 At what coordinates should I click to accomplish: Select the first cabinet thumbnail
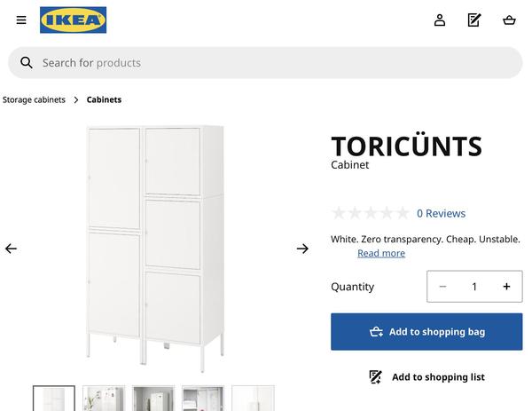54,399
